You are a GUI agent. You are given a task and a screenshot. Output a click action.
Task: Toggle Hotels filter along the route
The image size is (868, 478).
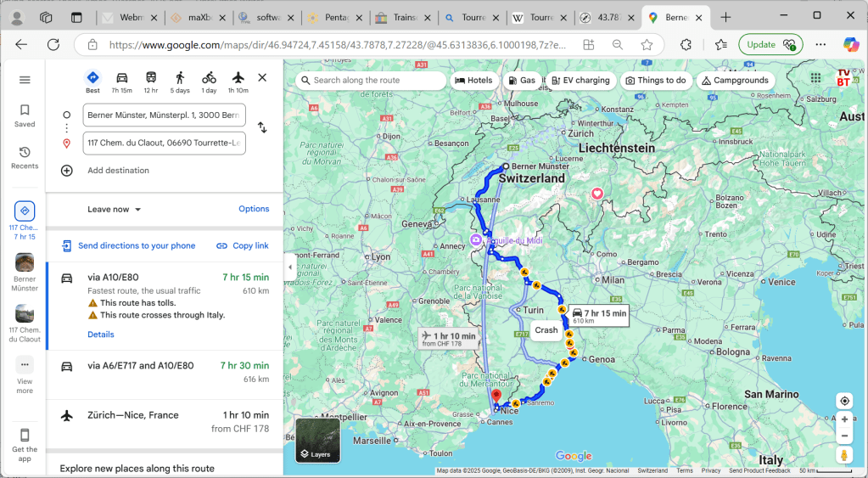tap(473, 81)
